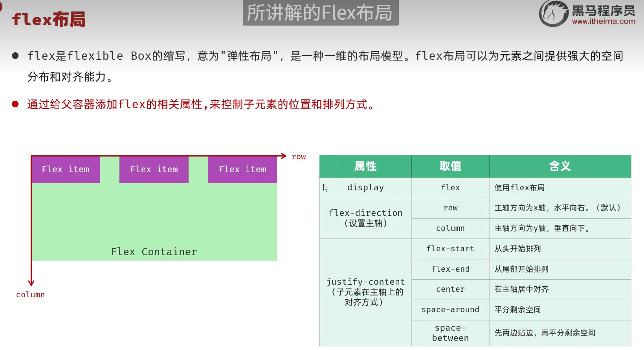This screenshot has width=644, height=350.
Task: Click '主轴方向为x轴, 水平向右。(默认)' cell
Action: (560, 208)
